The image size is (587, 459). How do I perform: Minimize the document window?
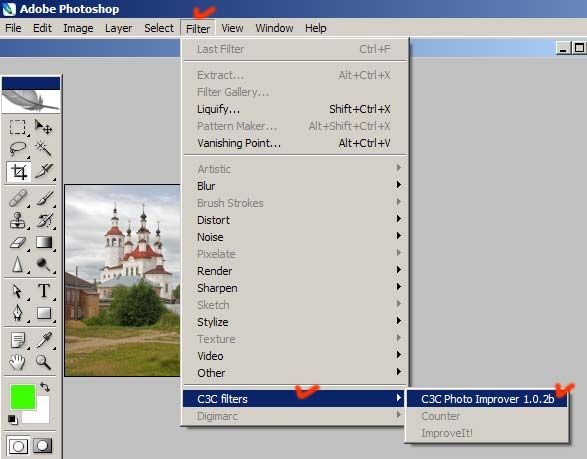563,48
